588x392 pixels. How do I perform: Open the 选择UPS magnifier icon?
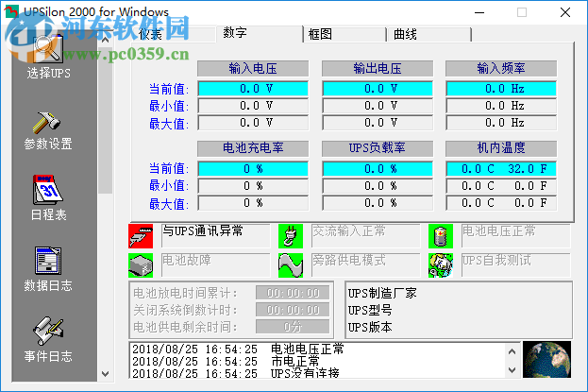point(47,49)
